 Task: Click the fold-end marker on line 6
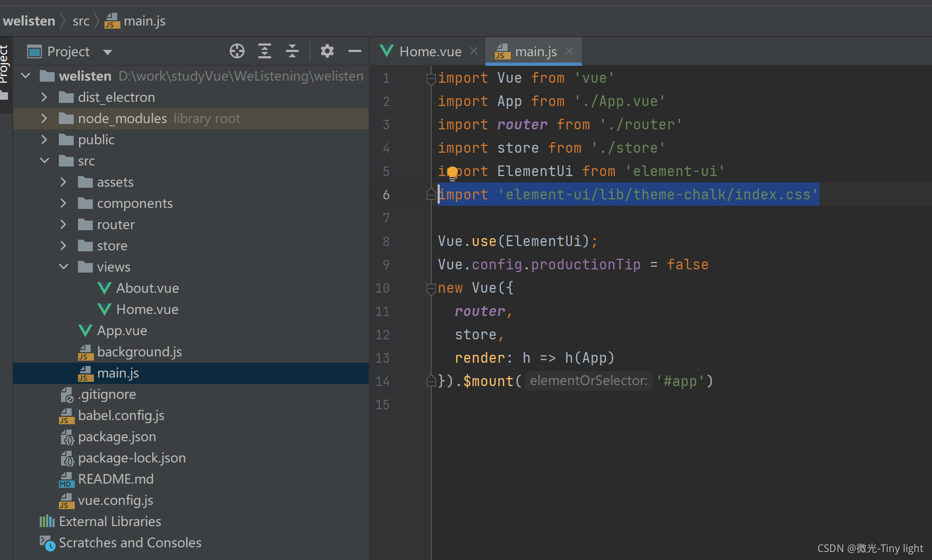[431, 195]
